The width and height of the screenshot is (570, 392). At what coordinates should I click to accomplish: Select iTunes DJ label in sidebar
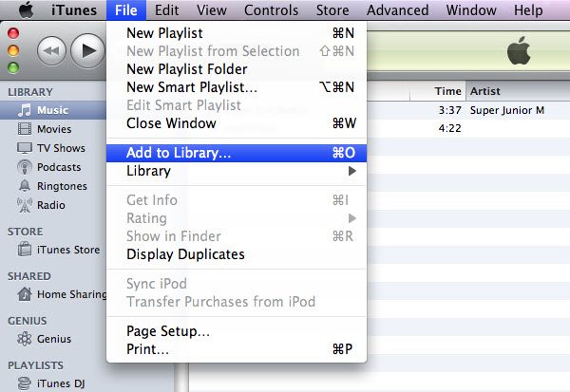click(x=61, y=383)
